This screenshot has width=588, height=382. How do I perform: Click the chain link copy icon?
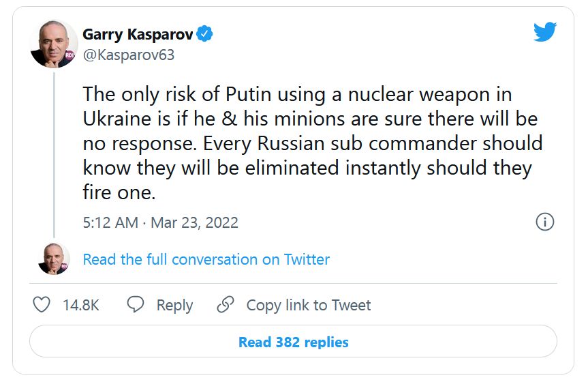pos(226,304)
